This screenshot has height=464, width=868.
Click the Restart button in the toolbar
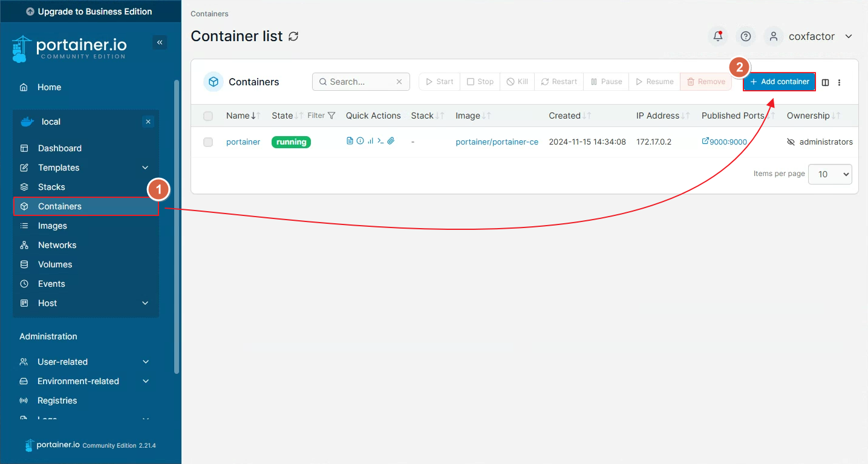click(x=559, y=82)
